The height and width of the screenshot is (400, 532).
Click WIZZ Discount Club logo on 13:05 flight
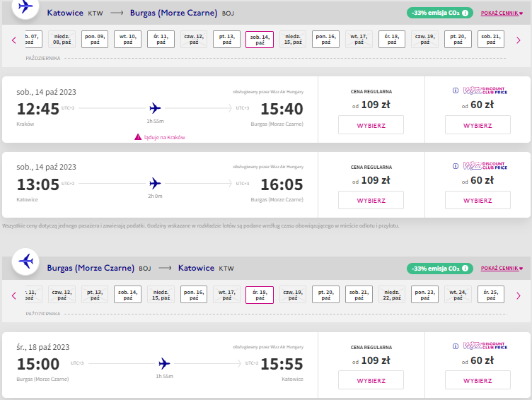[x=485, y=166]
